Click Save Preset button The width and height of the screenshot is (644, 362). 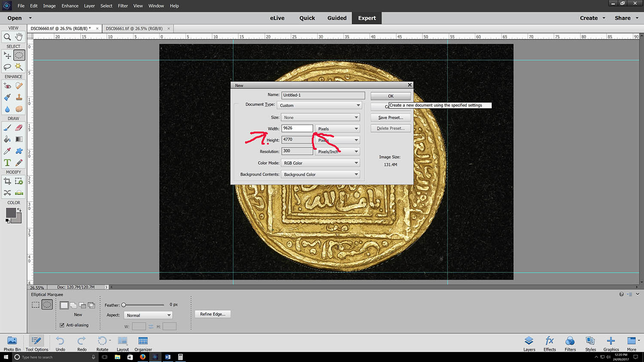pyautogui.click(x=391, y=118)
